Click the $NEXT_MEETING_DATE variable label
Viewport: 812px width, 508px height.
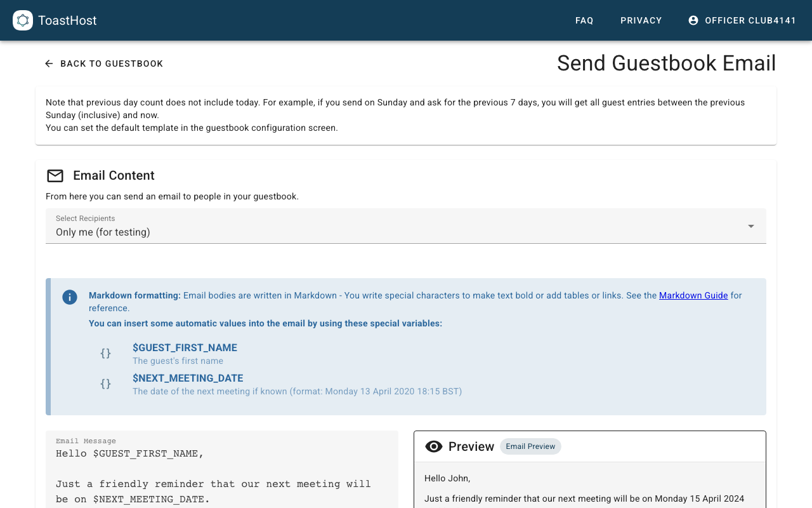[x=188, y=378]
